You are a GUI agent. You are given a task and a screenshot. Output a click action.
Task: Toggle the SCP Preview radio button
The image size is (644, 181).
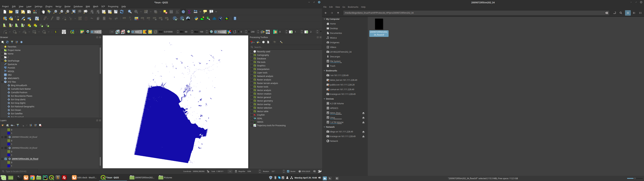pos(215,32)
